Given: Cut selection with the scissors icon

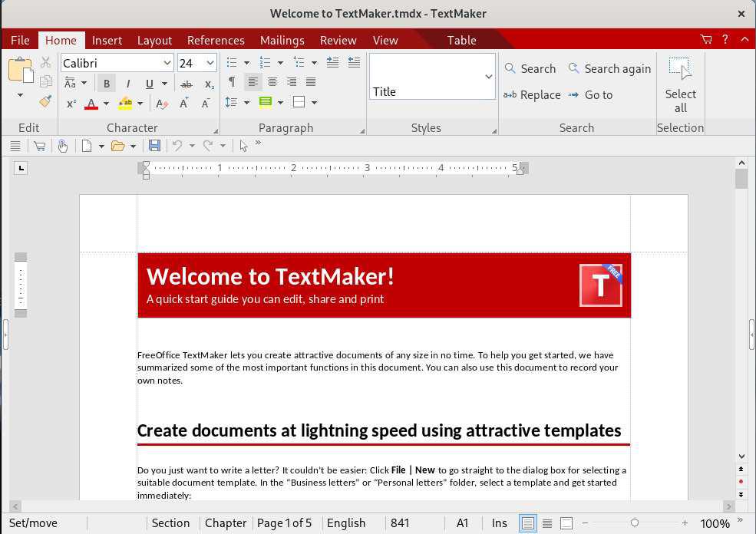Looking at the screenshot, I should click(x=46, y=62).
